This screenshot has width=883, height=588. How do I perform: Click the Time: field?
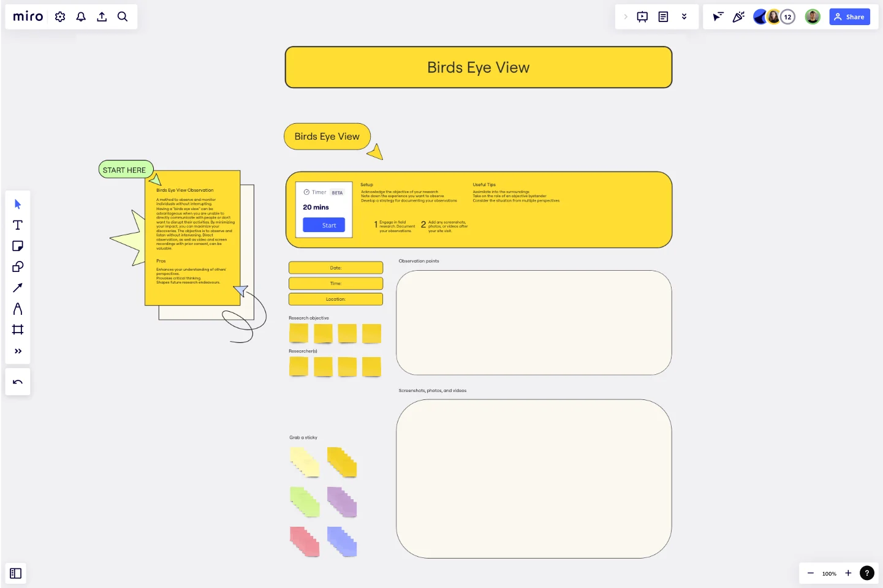point(336,284)
